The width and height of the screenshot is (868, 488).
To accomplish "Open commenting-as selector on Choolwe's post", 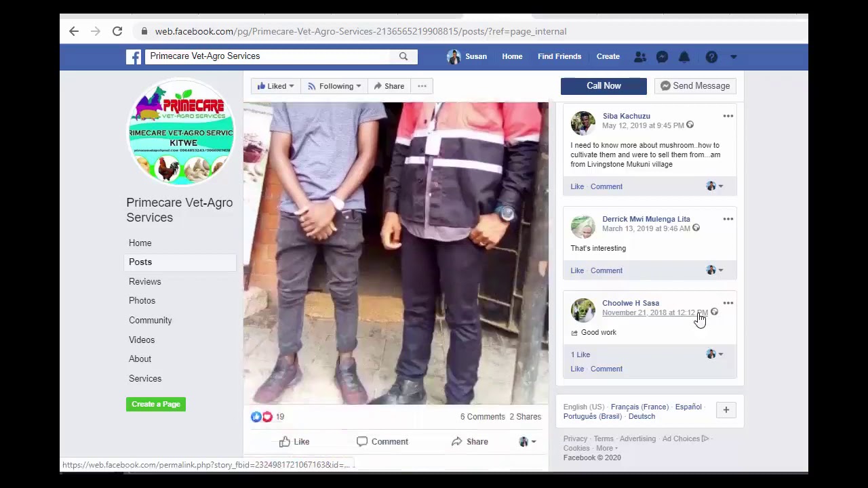I will 714,354.
